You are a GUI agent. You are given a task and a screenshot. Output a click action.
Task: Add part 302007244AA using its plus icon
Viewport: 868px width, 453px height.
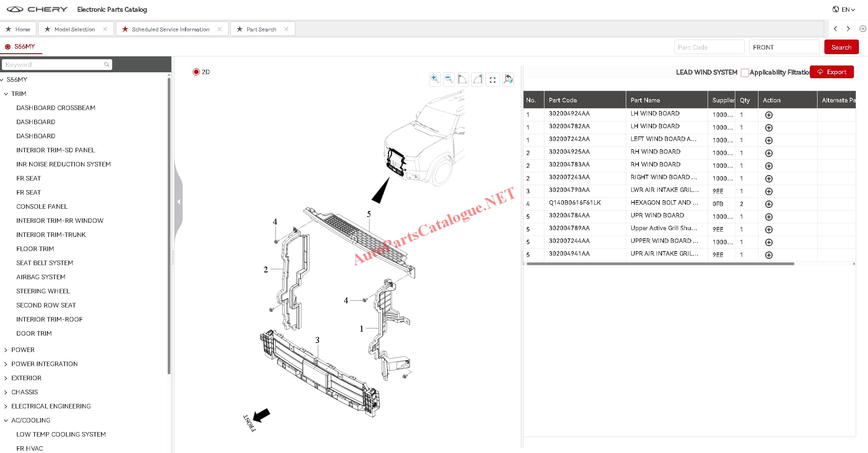[x=769, y=242]
